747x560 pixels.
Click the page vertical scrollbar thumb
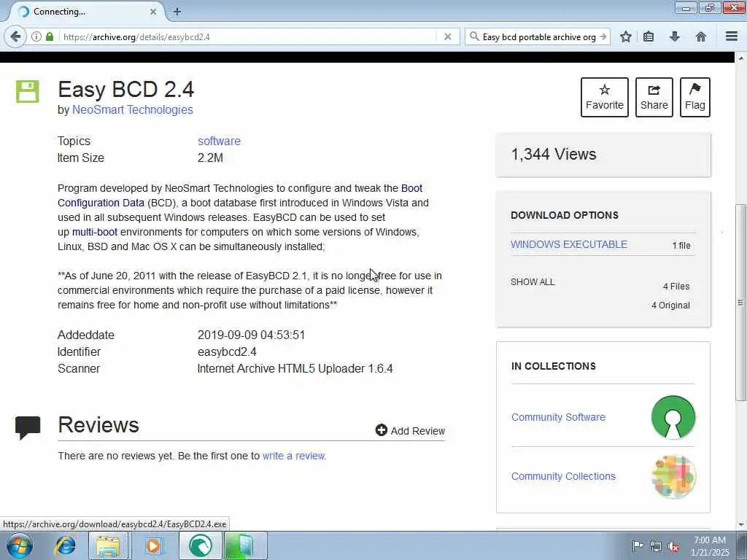(x=740, y=303)
